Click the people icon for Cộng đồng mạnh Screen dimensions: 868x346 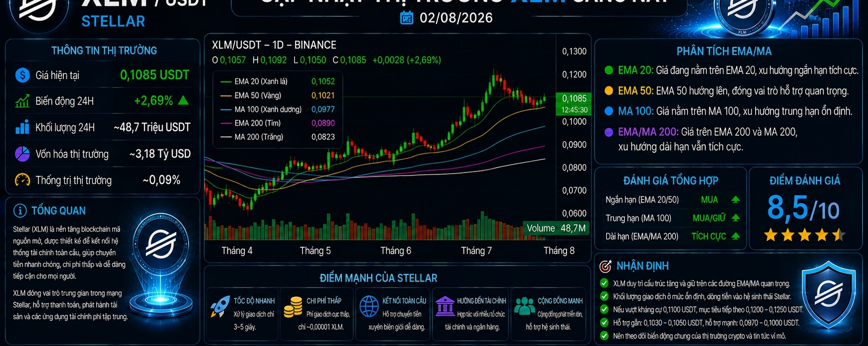coord(525,306)
